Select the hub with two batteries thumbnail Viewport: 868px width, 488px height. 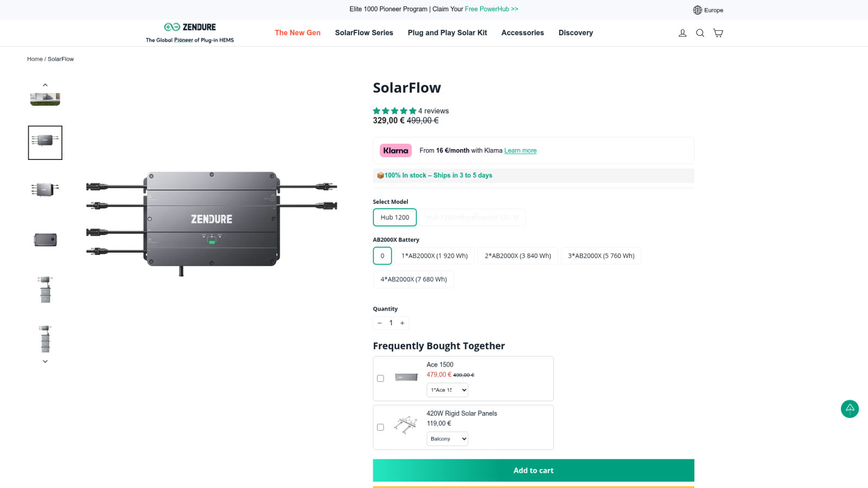pyautogui.click(x=45, y=289)
